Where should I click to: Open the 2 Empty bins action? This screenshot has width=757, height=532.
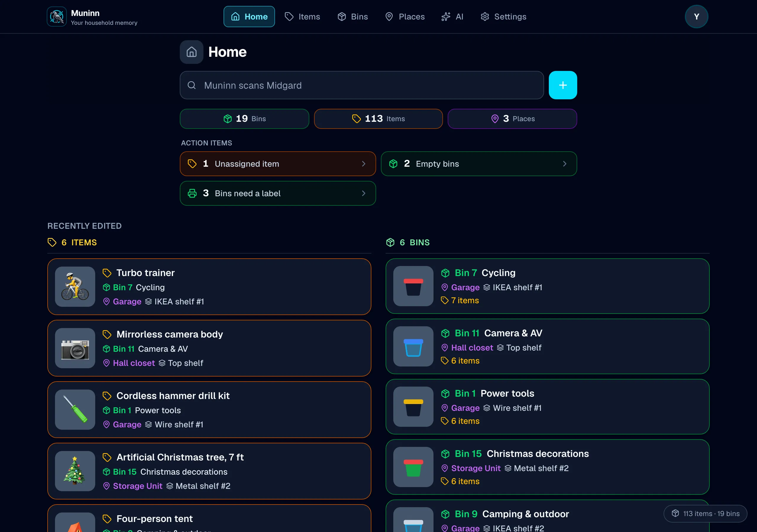click(479, 164)
